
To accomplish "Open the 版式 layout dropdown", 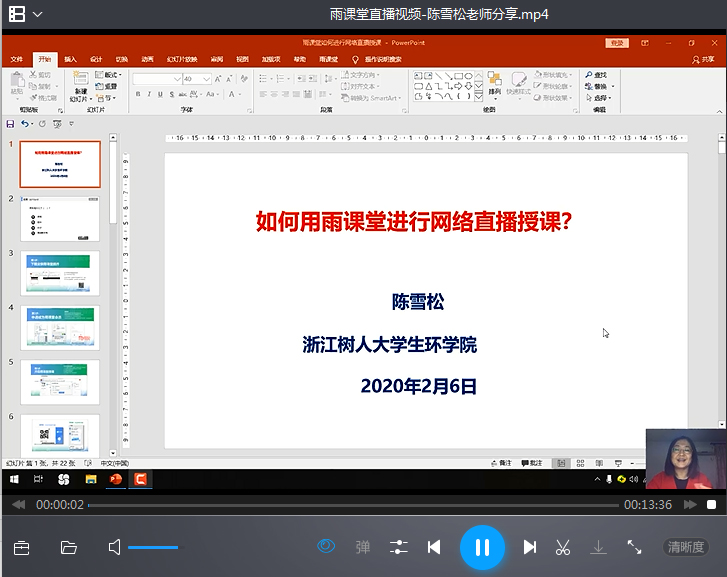I will [x=108, y=75].
